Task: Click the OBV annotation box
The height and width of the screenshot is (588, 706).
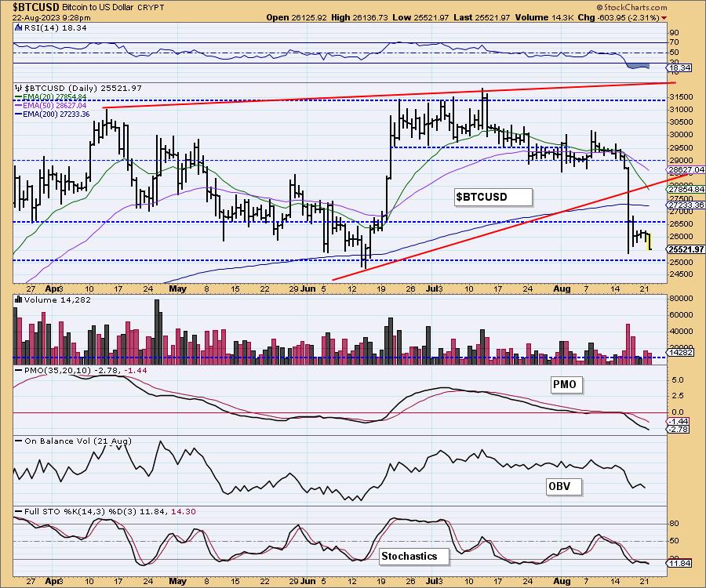Action: 564,486
